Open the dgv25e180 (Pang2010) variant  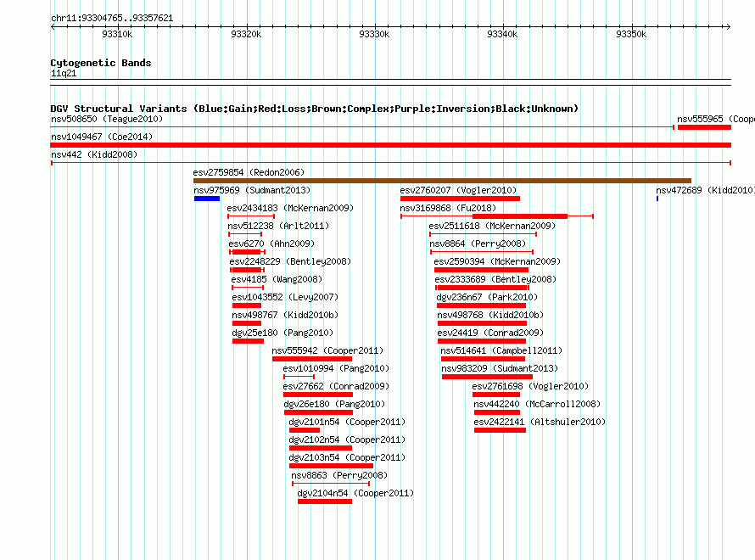click(x=282, y=333)
